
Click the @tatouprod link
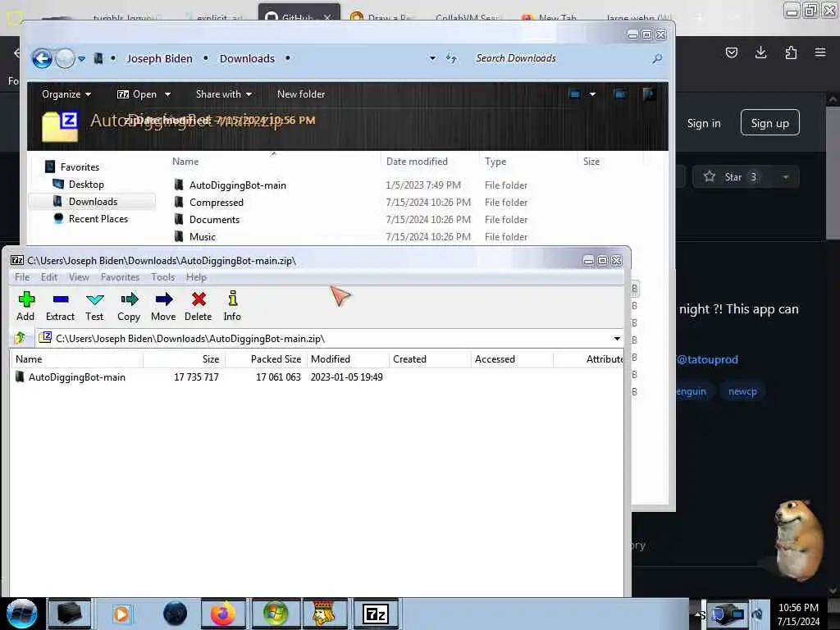[707, 359]
